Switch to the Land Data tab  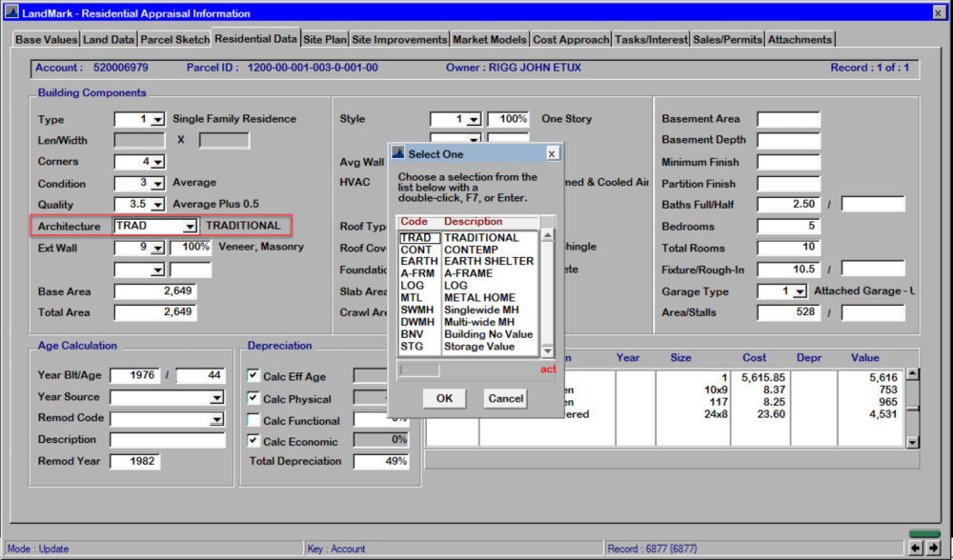click(x=109, y=39)
